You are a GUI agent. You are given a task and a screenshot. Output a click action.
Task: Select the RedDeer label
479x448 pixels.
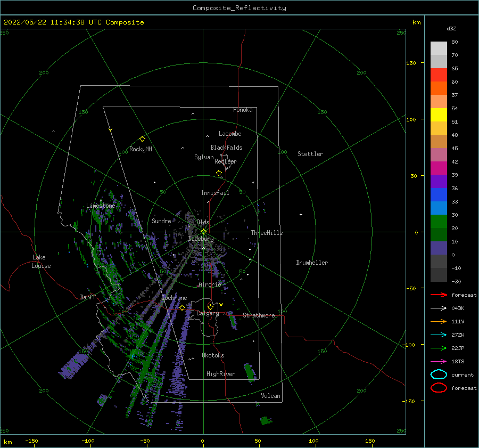pyautogui.click(x=226, y=161)
